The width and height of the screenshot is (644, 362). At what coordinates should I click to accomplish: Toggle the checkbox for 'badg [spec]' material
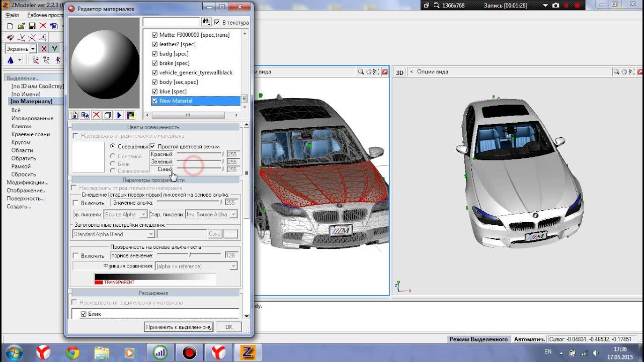tap(155, 54)
